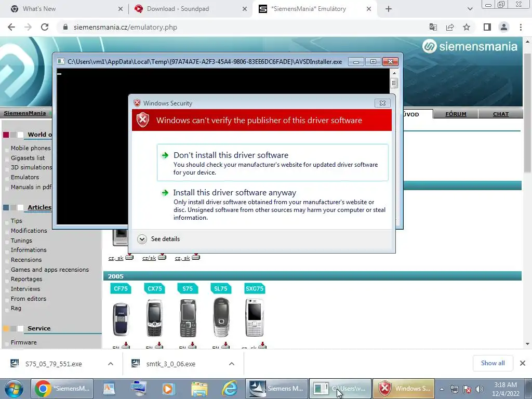Open downloaded smtk_3_0_06.exe file
The height and width of the screenshot is (399, 532).
pos(170,364)
